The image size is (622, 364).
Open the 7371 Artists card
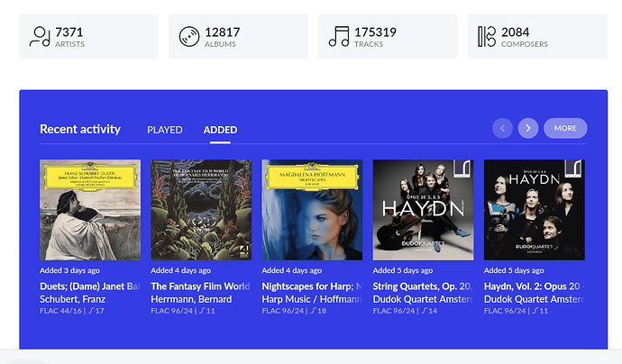pyautogui.click(x=89, y=36)
